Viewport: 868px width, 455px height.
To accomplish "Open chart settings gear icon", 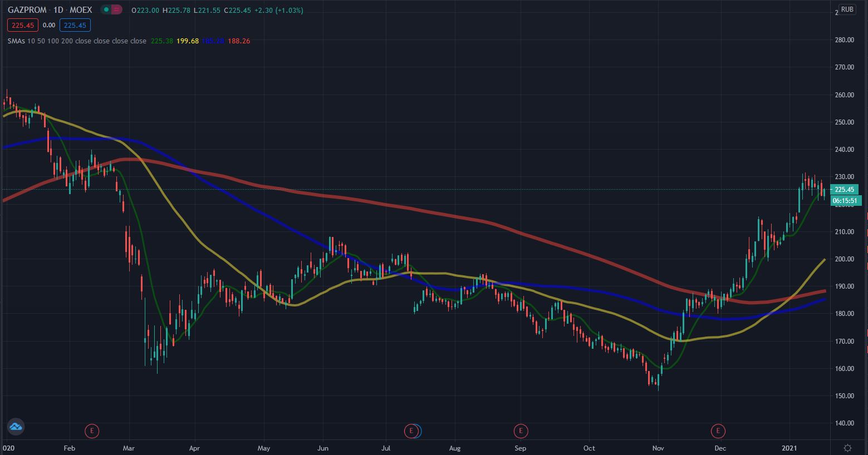I will (847, 448).
